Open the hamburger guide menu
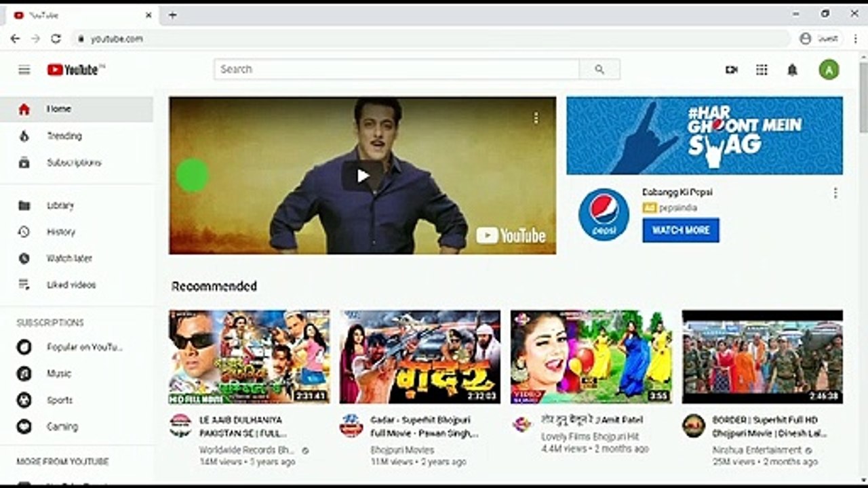 [24, 70]
